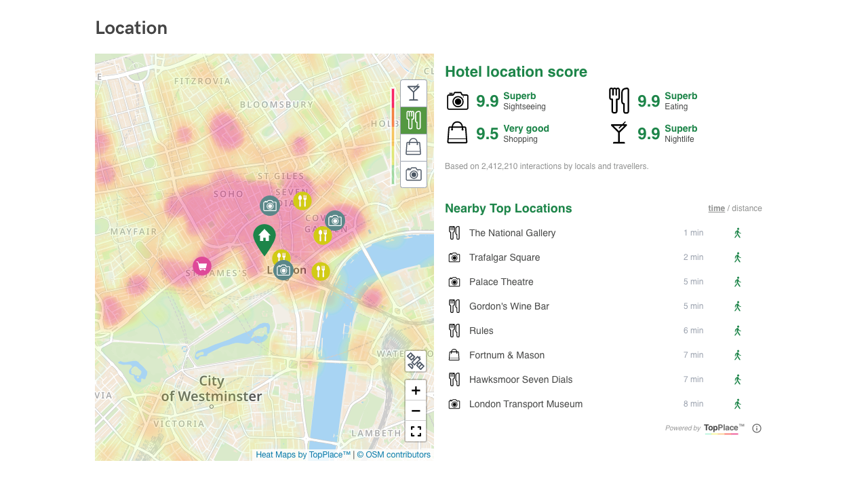Image resolution: width=868 pixels, height=486 pixels.
Task: Click the Sightseeing score camera icon
Action: pos(458,100)
